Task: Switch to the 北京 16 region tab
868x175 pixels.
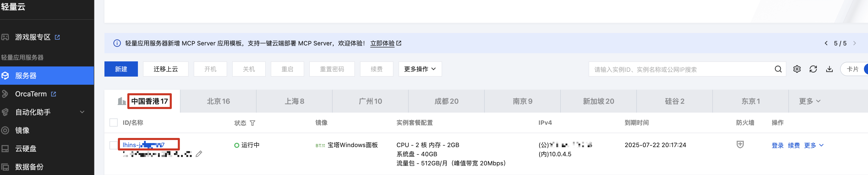Action: [x=218, y=101]
